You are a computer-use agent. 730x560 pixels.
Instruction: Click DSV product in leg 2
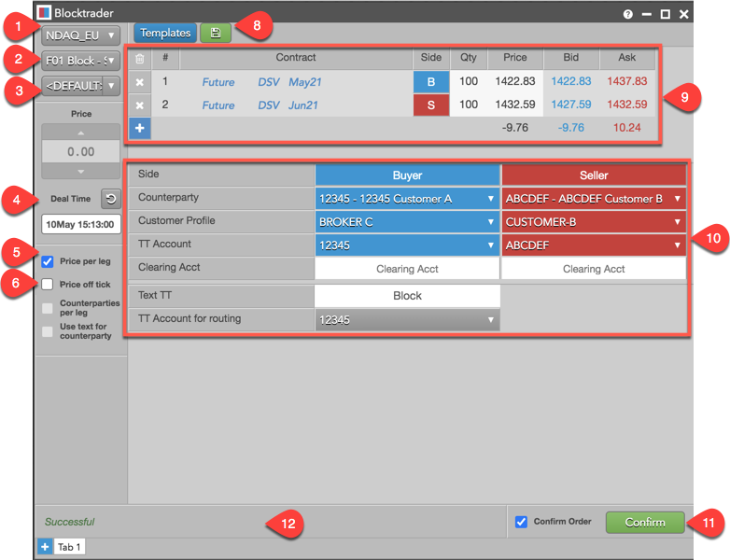[269, 105]
